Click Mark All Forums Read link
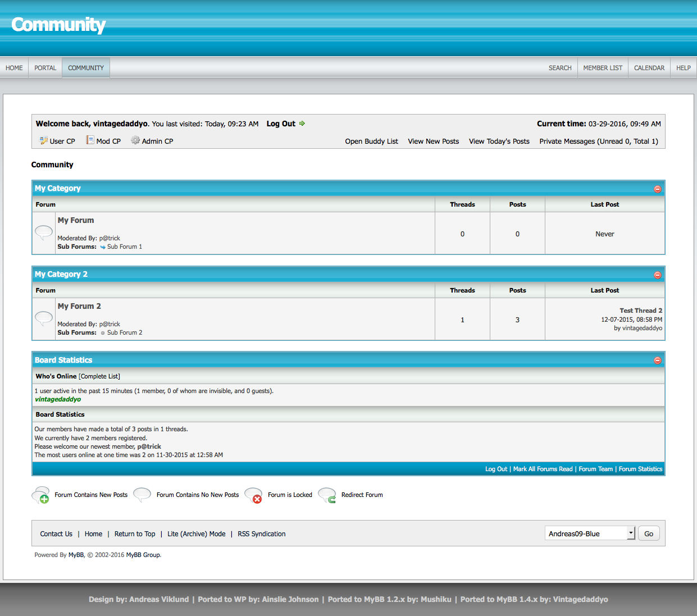Image resolution: width=697 pixels, height=616 pixels. point(543,469)
